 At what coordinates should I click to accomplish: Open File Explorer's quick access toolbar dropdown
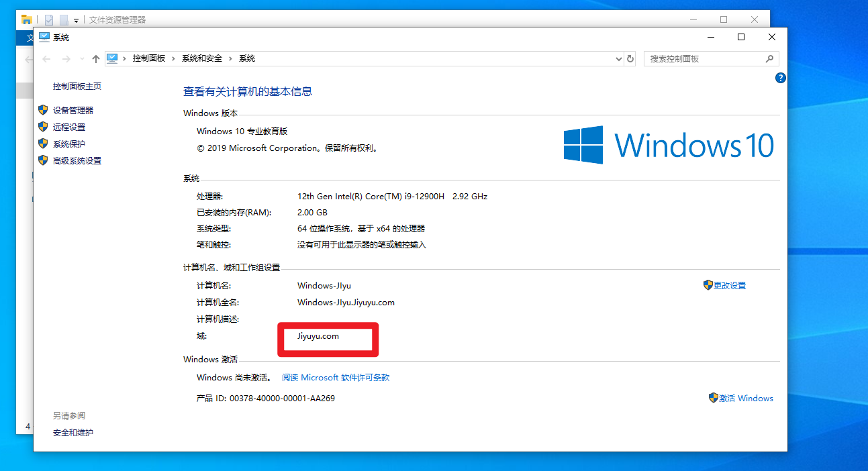click(x=77, y=20)
